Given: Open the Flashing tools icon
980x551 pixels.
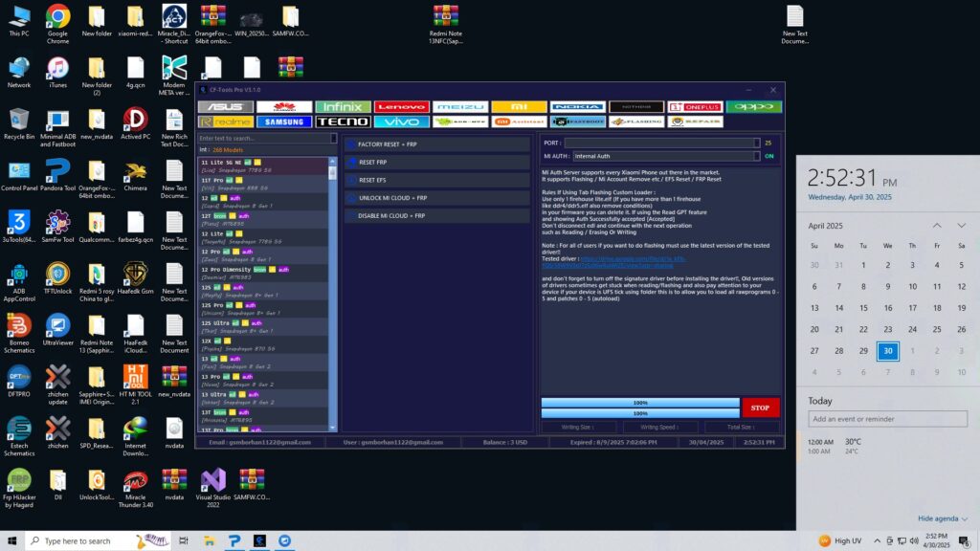Looking at the screenshot, I should [x=636, y=121].
